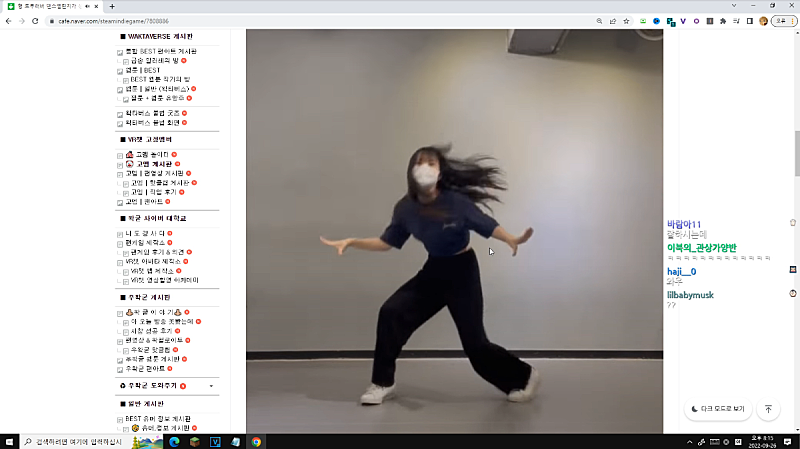Click the badge icon beside 바람아11
Image resolution: width=800 pixels, height=449 pixels.
tap(793, 222)
